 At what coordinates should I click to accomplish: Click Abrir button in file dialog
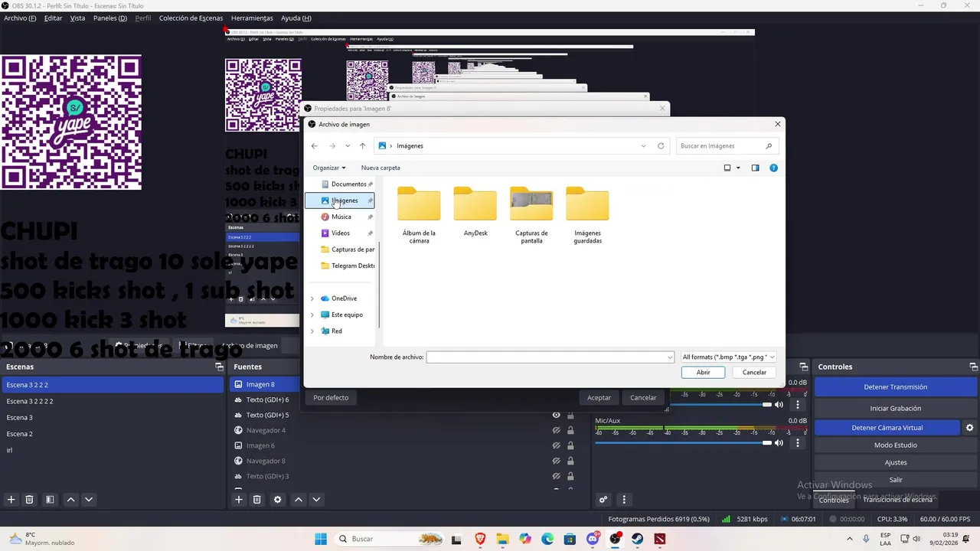(x=704, y=372)
